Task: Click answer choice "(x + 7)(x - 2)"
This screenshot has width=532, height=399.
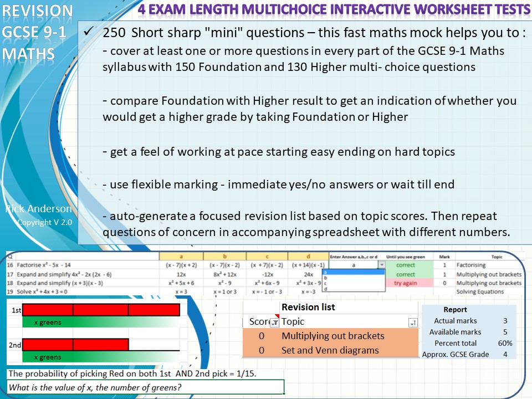Action: click(267, 265)
